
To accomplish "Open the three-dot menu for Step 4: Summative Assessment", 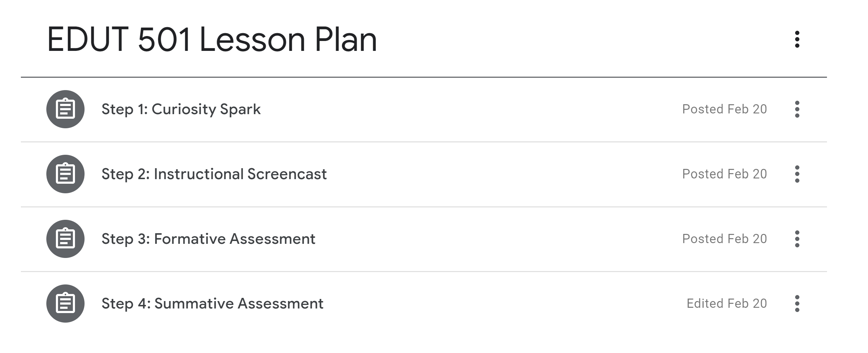I will point(797,304).
